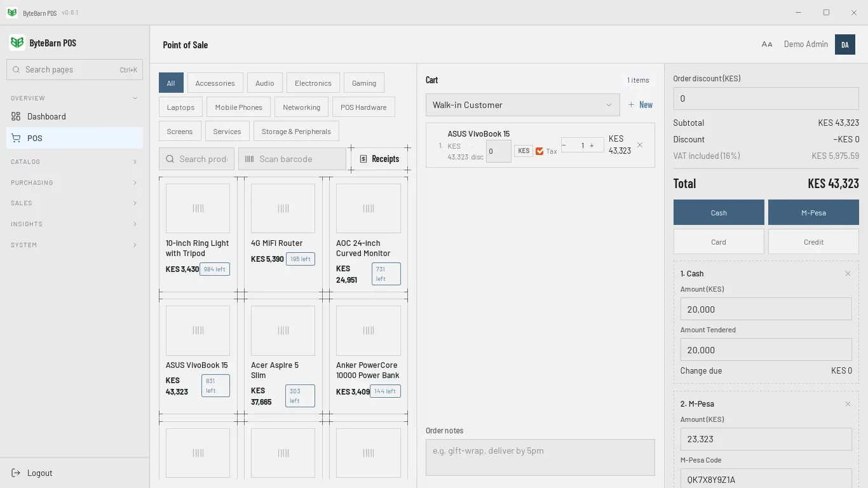This screenshot has width=868, height=488.
Task: Select Card payment method
Action: (719, 241)
